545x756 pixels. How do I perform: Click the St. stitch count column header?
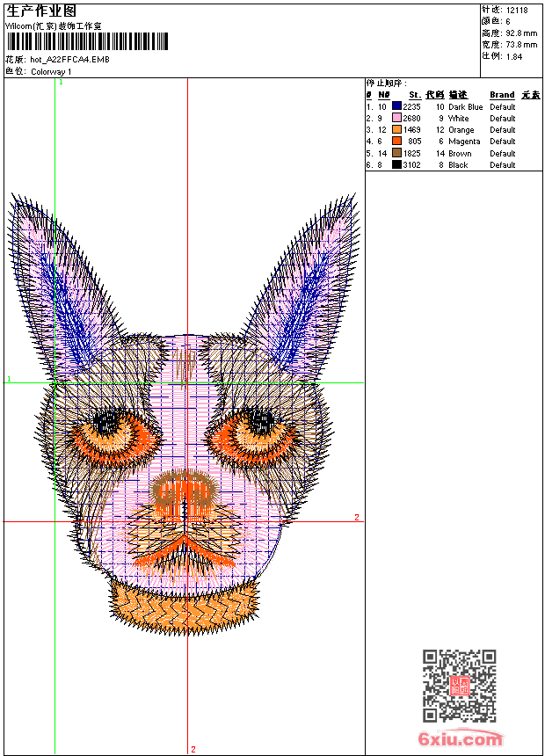(414, 95)
